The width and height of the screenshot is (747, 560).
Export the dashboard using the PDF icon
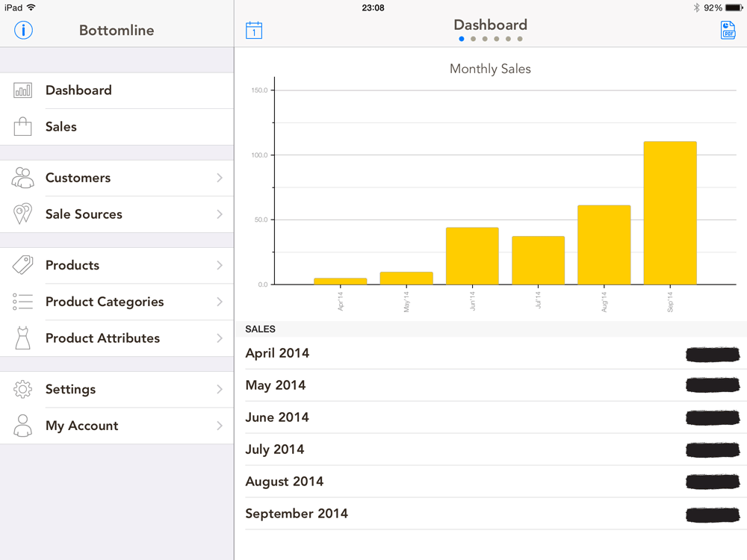click(x=728, y=31)
